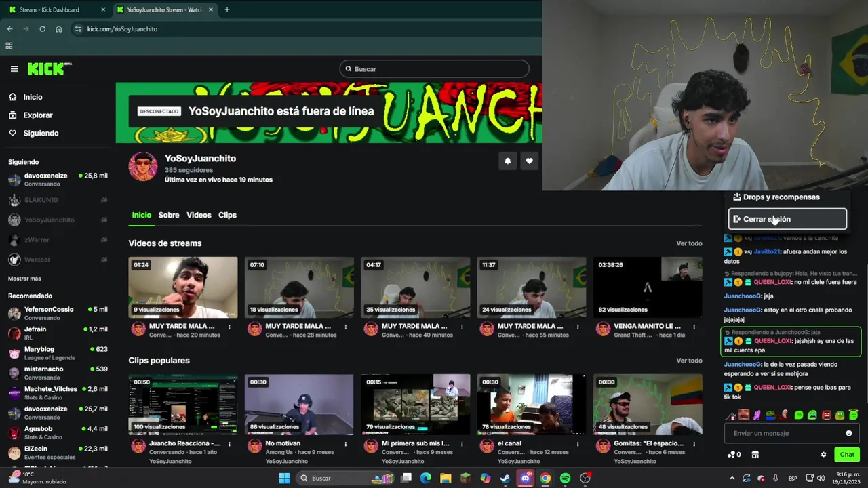Unfollow YoSoyJuanchito via the heart button

pyautogui.click(x=529, y=161)
